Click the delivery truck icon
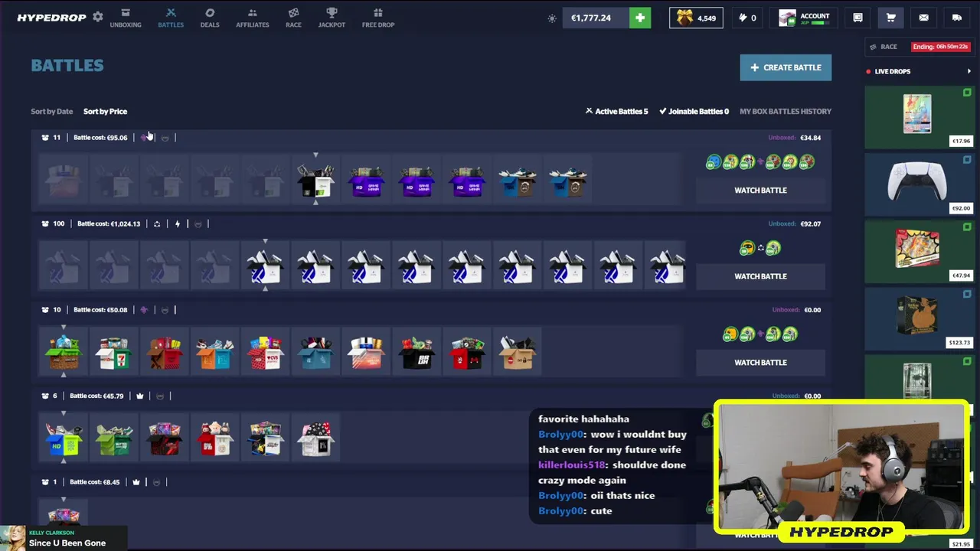This screenshot has width=980, height=551. coord(956,18)
